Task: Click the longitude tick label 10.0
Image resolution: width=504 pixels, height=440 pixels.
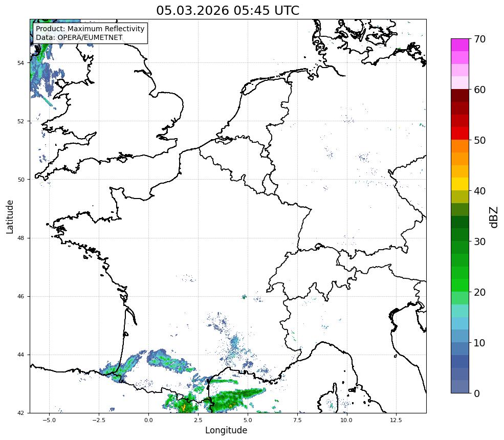Action: point(347,420)
